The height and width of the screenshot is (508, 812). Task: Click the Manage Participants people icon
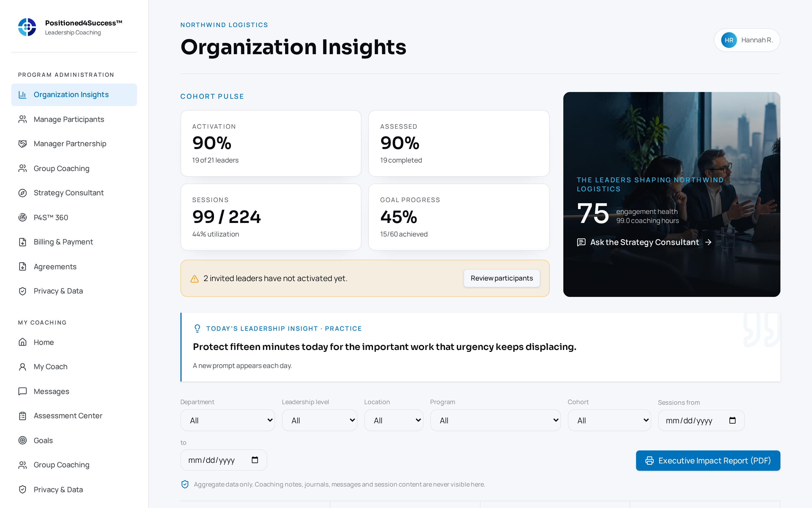[23, 119]
